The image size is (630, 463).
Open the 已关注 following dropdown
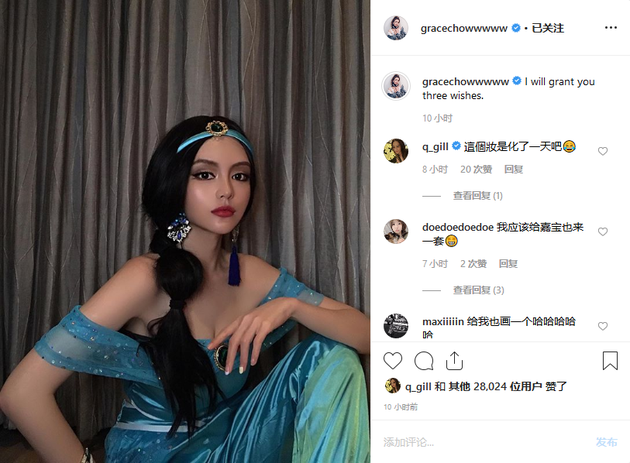[x=548, y=28]
